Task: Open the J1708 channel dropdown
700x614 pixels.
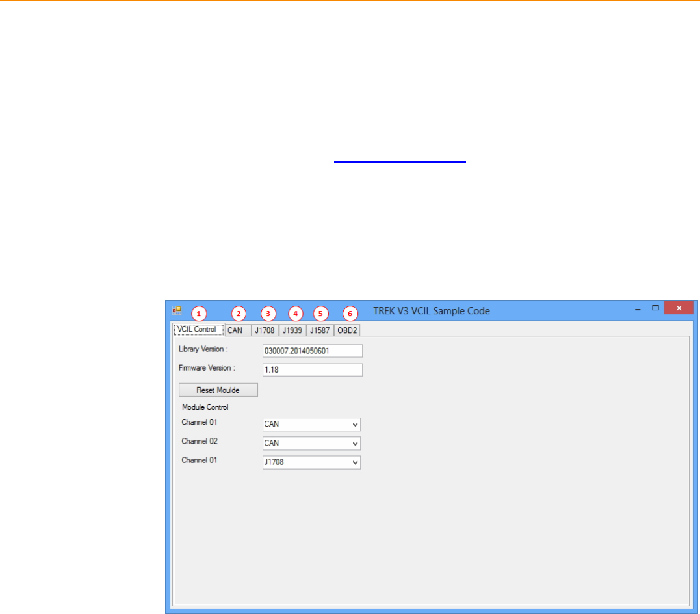Action: tap(311, 462)
